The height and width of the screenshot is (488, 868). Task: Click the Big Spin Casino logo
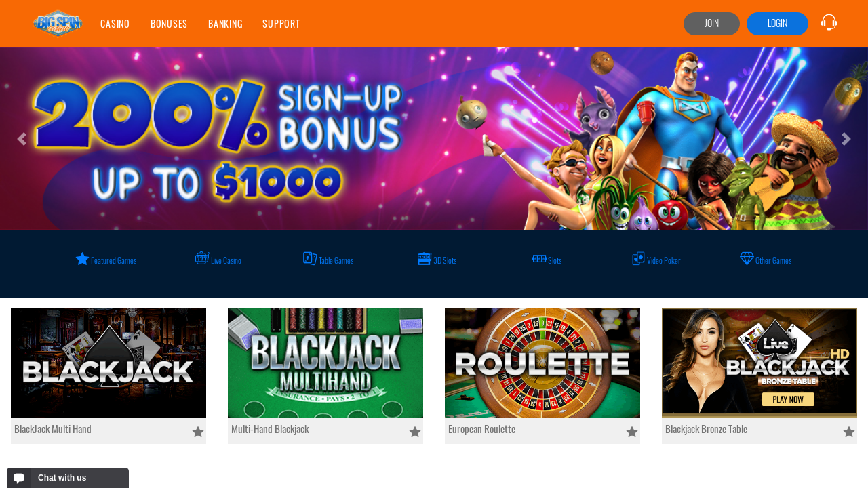coord(58,24)
